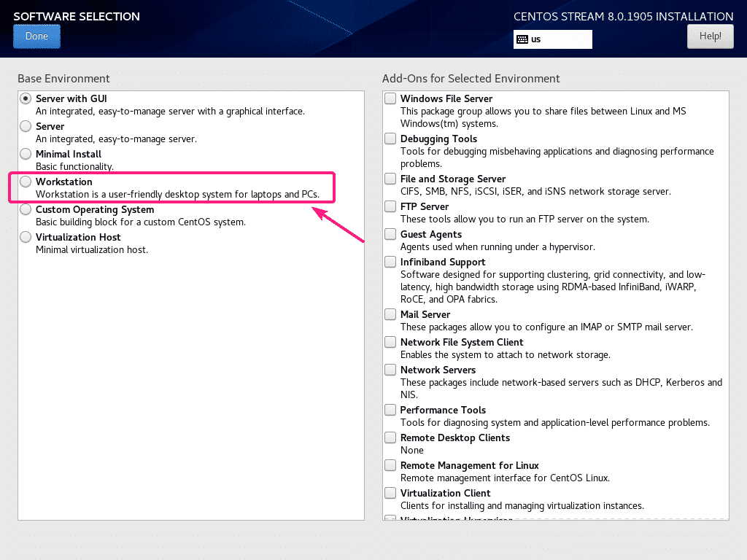Viewport: 747px width, 560px height.
Task: Click the Done button
Action: 36,36
